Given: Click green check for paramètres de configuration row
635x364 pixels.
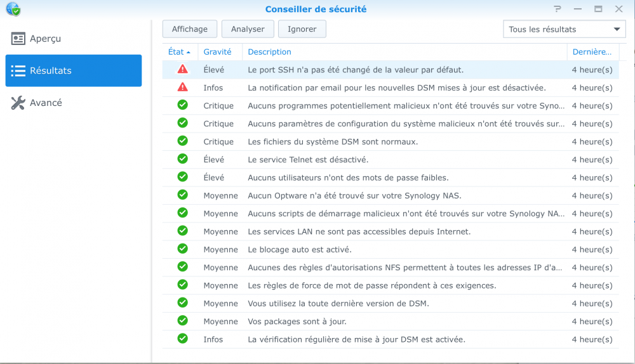Looking at the screenshot, I should pos(183,123).
